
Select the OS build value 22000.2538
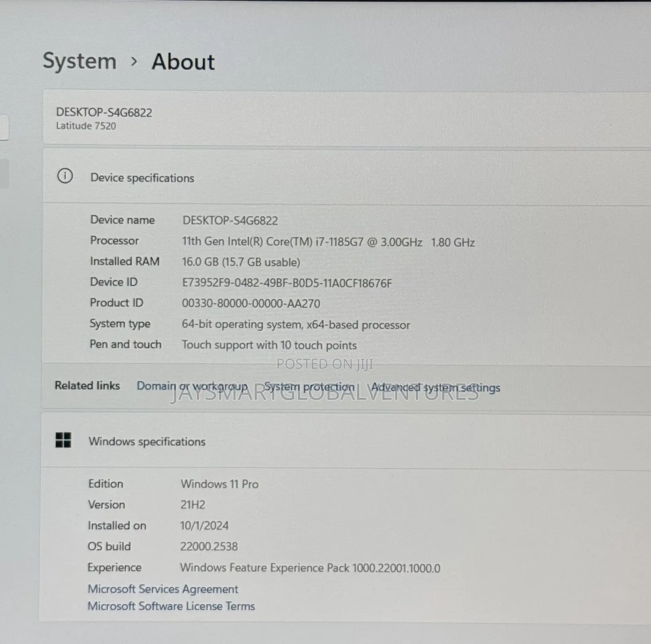209,546
